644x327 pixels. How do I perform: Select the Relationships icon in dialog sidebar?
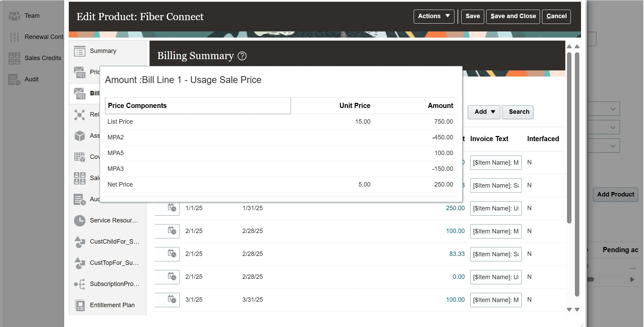point(80,114)
